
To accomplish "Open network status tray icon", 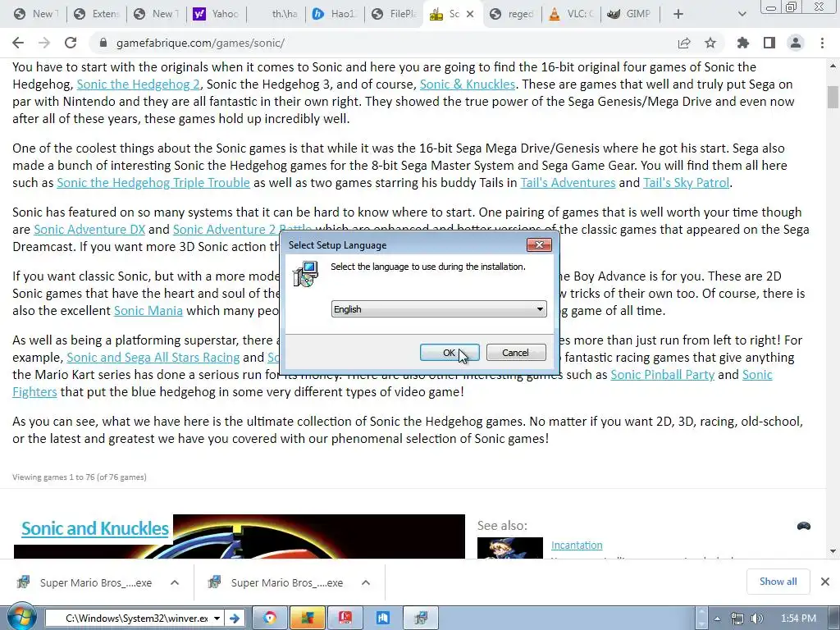I will [x=737, y=619].
